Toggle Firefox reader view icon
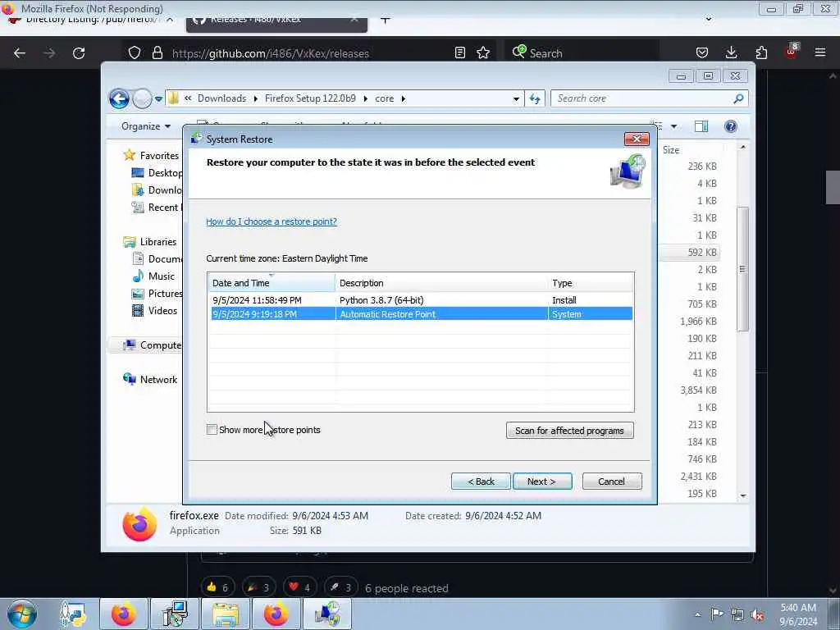840x630 pixels. [x=459, y=53]
